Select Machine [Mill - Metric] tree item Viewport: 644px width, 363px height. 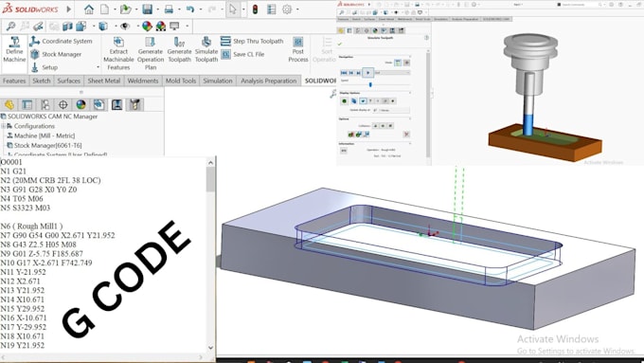41,136
